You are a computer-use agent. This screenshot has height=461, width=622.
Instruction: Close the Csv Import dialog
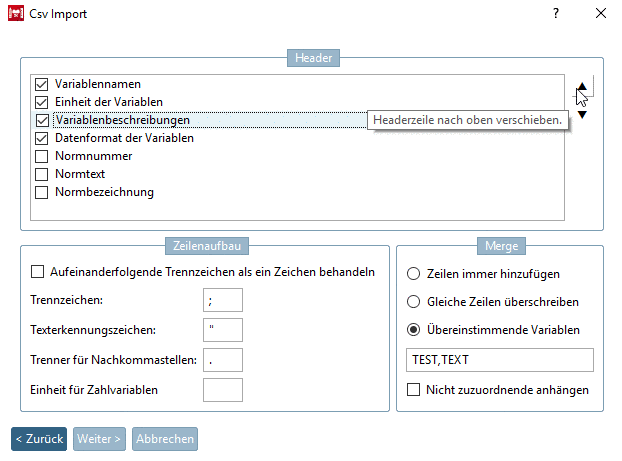point(601,13)
